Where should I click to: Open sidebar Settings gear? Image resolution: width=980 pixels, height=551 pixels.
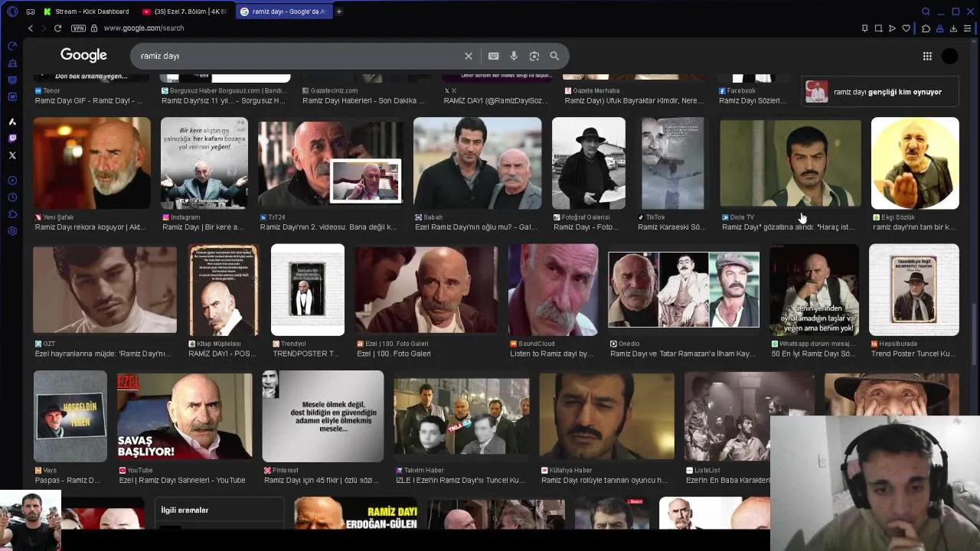point(12,231)
